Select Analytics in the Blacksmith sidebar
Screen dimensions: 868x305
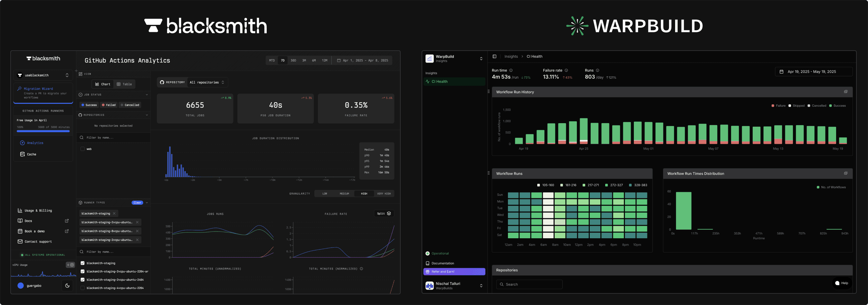pos(35,143)
